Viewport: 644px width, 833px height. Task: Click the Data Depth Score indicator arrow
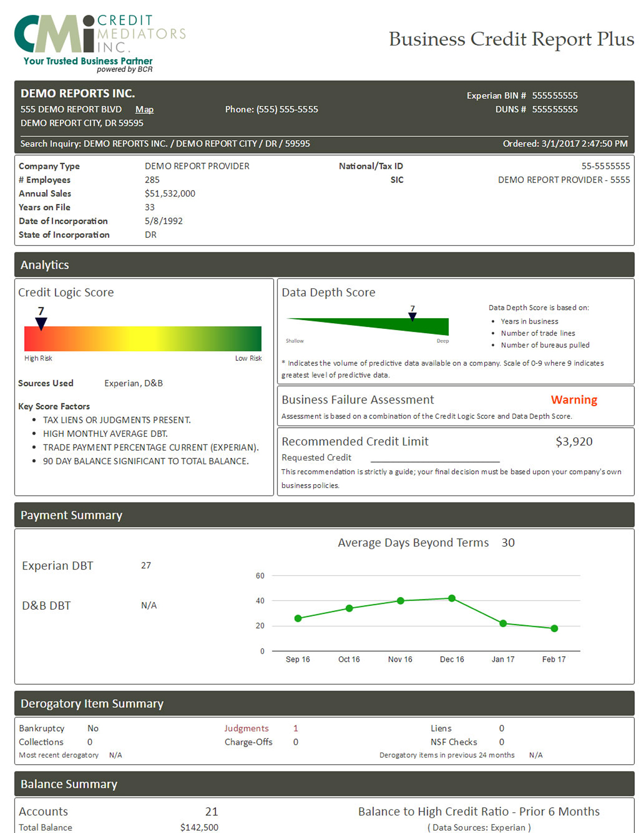(412, 316)
